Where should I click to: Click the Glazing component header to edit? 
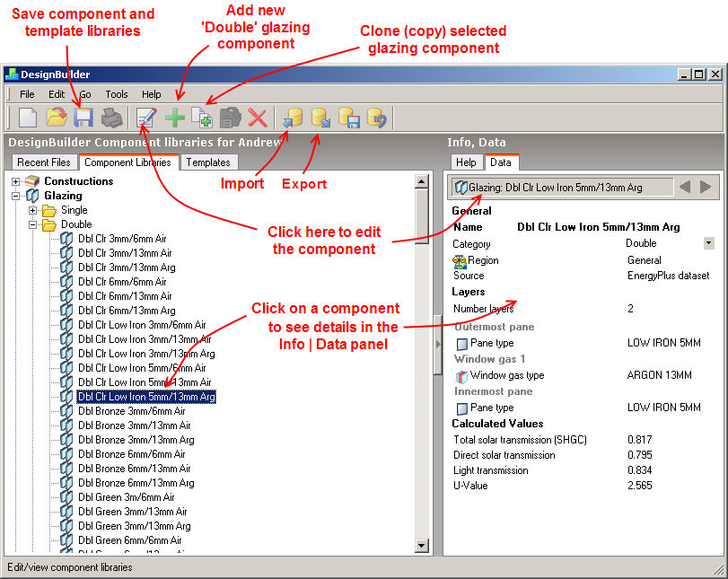click(x=562, y=187)
